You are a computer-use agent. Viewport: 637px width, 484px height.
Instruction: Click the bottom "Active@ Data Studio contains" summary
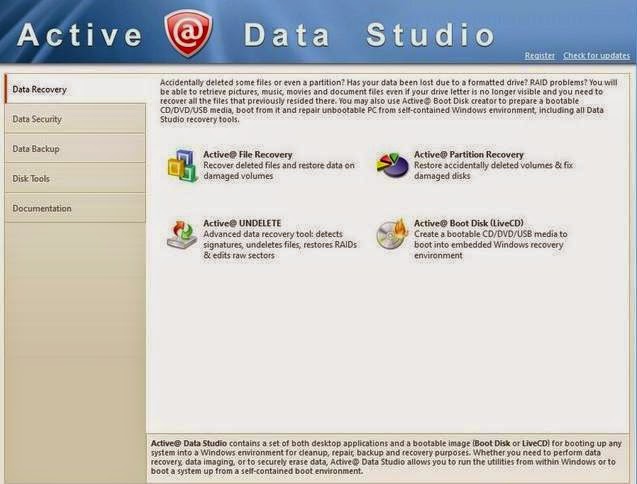386,457
